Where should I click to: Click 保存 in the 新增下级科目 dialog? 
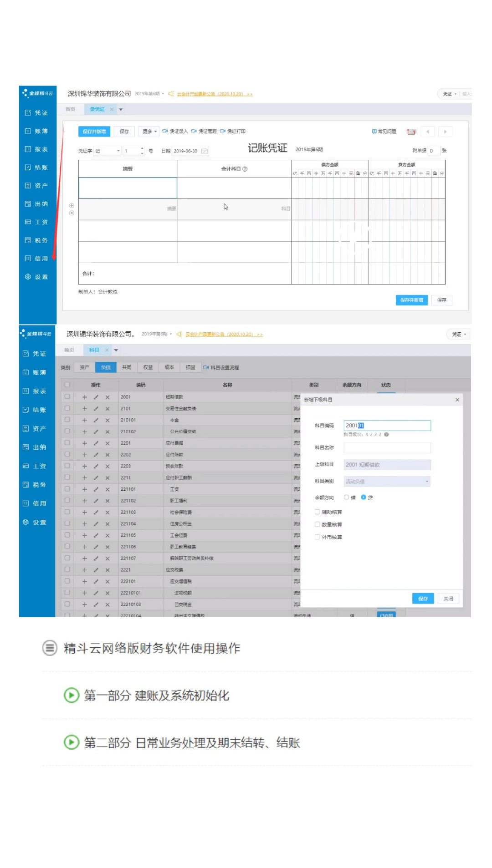(x=423, y=599)
